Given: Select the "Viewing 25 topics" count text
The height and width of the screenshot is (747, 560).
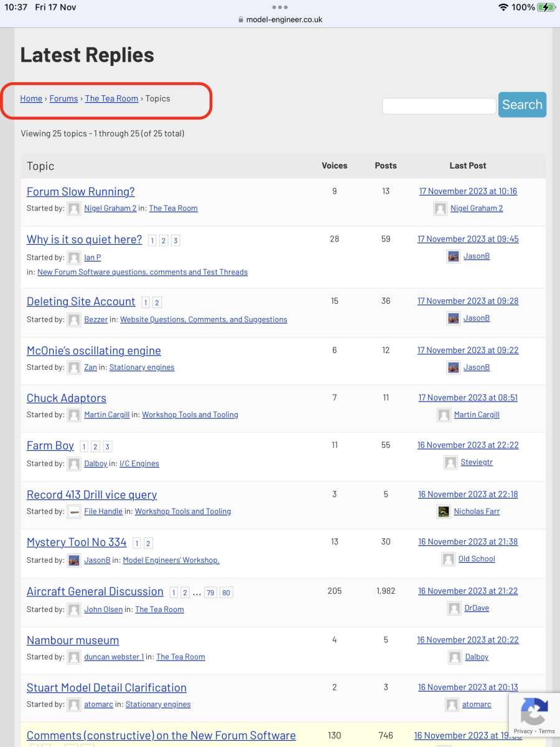Looking at the screenshot, I should [103, 133].
